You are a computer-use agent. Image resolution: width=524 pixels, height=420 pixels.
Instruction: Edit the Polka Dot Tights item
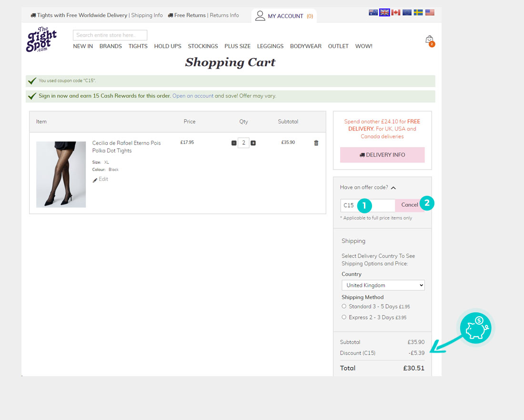101,180
